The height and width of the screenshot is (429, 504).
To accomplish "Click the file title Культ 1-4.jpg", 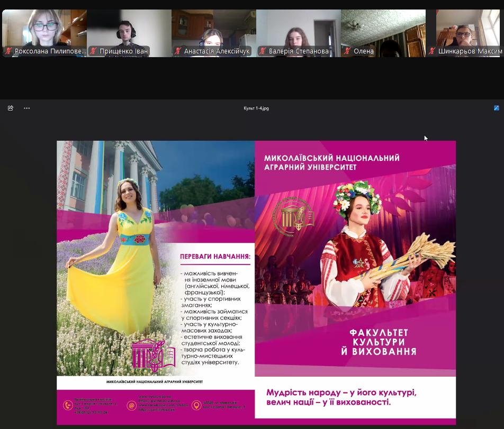I will point(256,108).
